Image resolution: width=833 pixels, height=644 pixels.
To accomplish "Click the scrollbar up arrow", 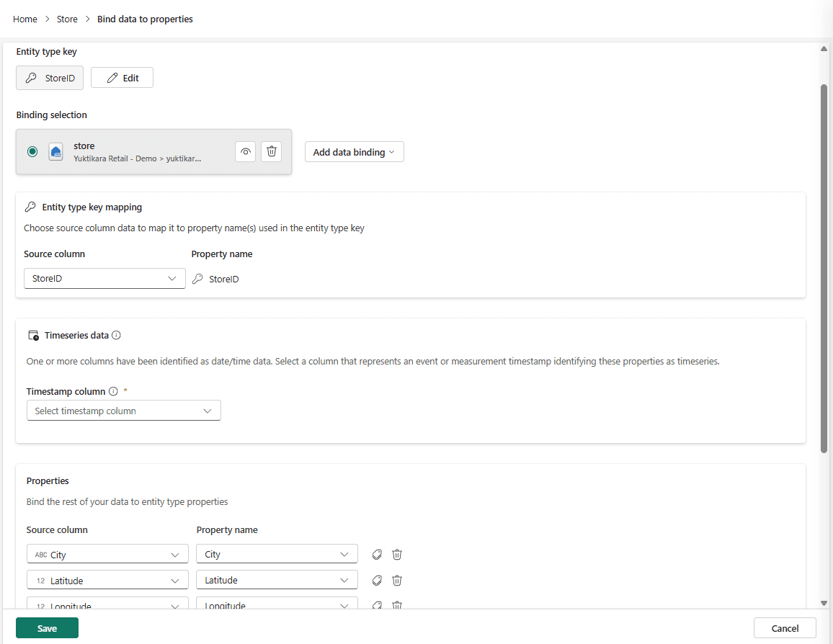I will tap(824, 49).
